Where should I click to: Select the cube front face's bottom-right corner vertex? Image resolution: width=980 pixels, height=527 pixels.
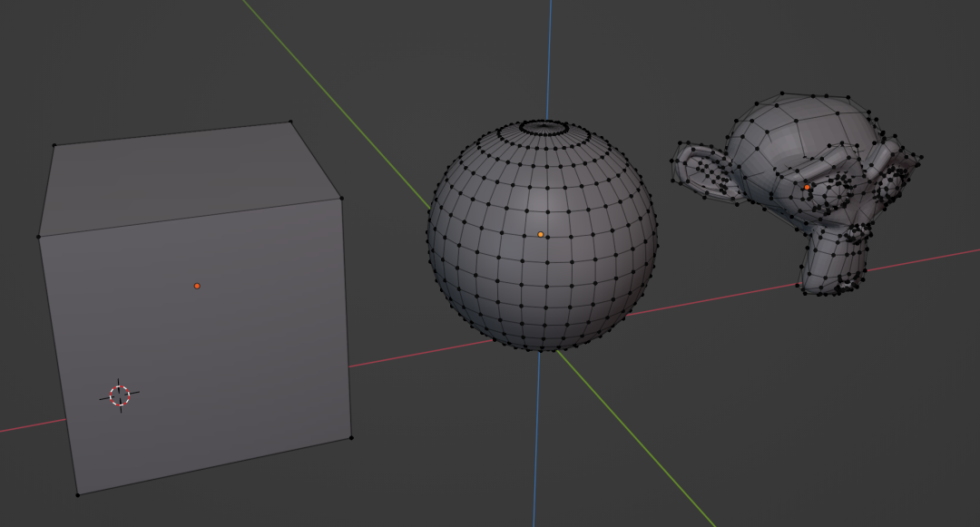[x=351, y=438]
